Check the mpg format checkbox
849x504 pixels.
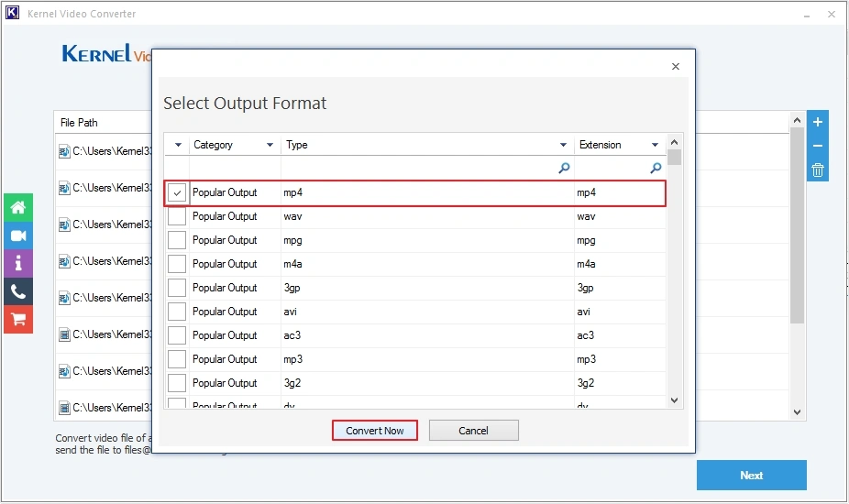(177, 240)
